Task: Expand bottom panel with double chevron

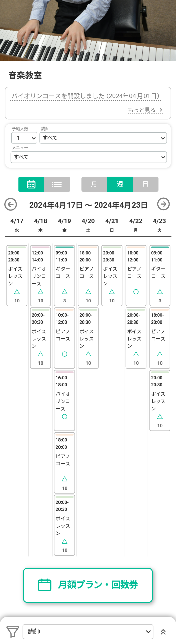Action: pos(163,632)
